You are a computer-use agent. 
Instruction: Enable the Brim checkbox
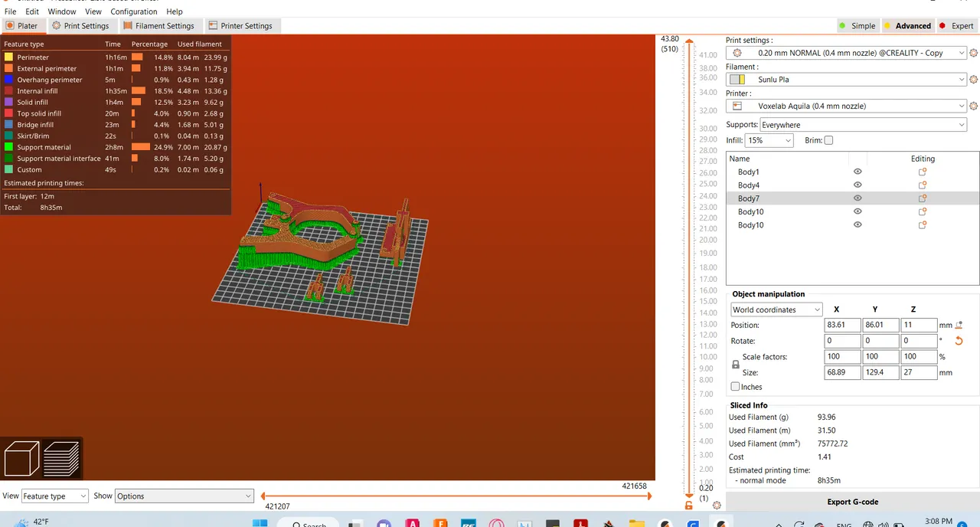click(828, 140)
